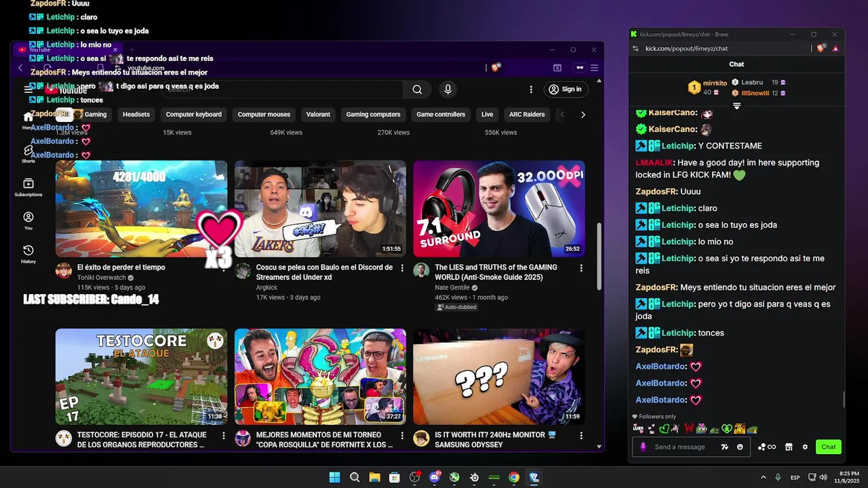Click Brave Shields icon in Kick chat window
Image resolution: width=868 pixels, height=488 pixels.
(821, 48)
